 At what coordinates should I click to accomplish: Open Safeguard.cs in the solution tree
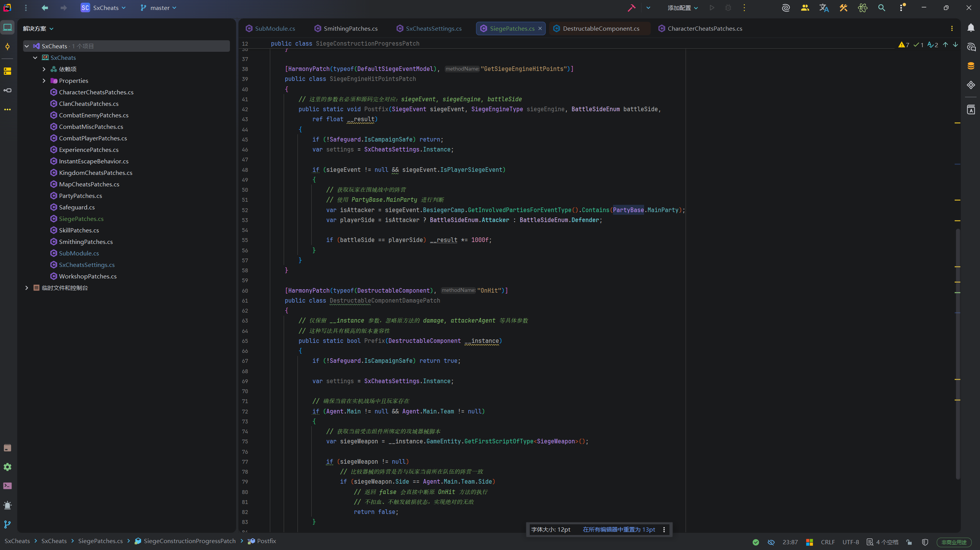77,207
